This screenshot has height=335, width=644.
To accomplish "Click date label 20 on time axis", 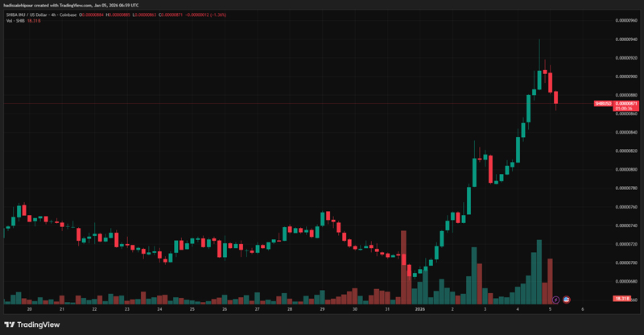I will point(30,309).
